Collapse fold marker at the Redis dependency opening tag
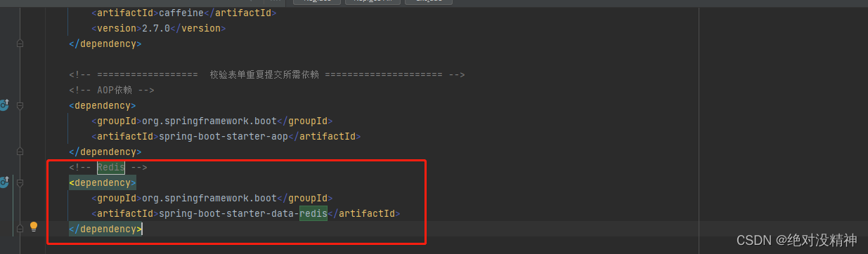Screen dimensions: 868x254 click(20, 182)
